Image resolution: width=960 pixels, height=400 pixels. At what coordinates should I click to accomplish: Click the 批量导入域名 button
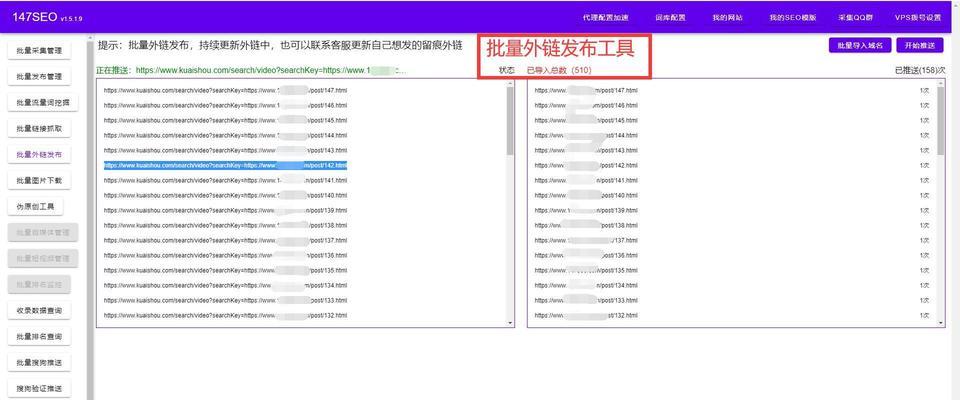860,45
